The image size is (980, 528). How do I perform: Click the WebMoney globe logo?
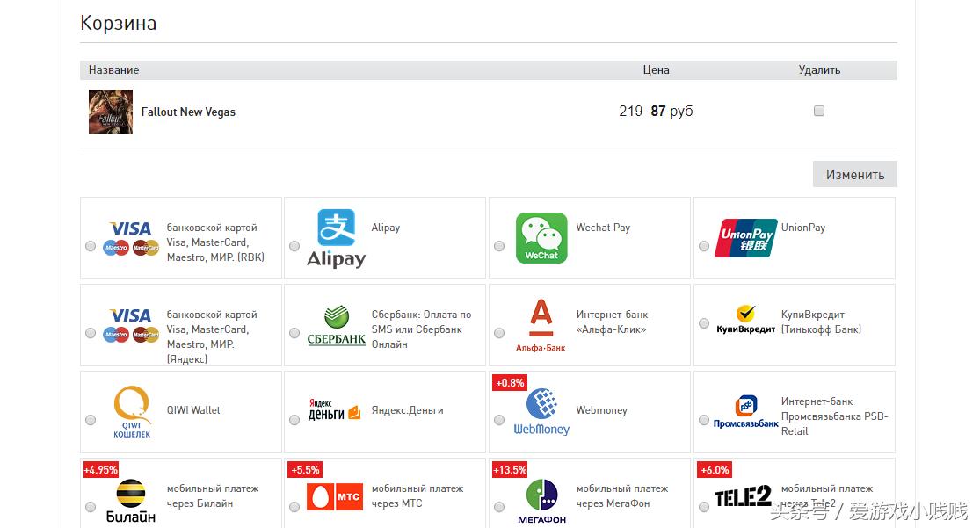pos(541,412)
